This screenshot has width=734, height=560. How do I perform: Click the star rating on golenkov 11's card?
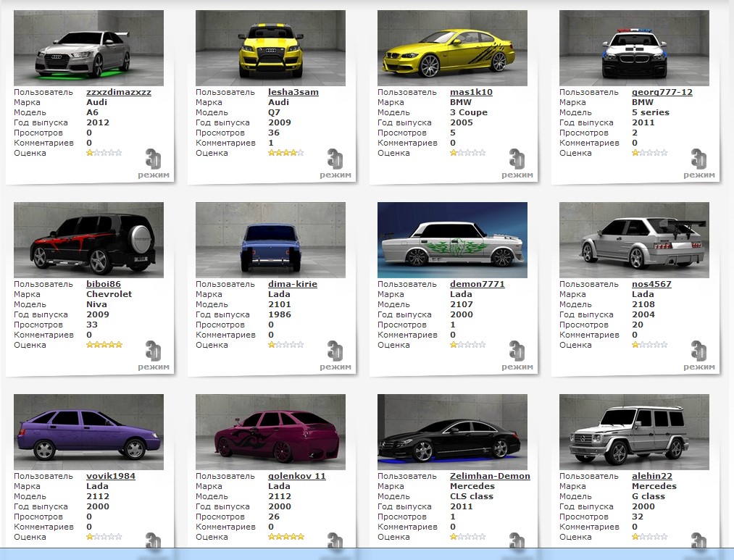pos(286,537)
